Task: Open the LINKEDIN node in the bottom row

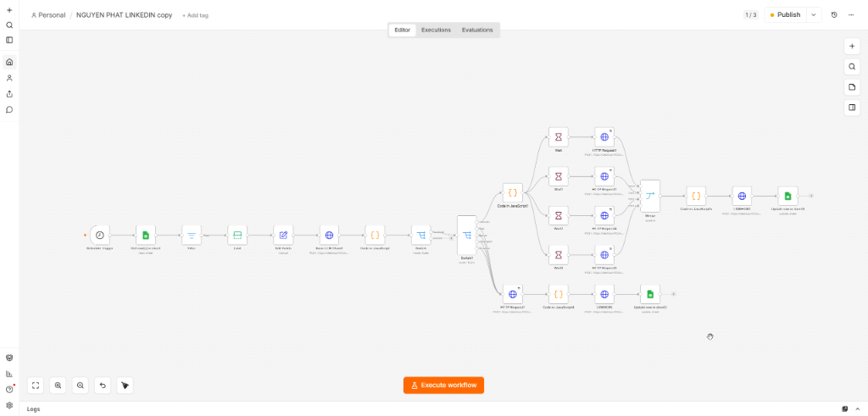Action: (604, 294)
